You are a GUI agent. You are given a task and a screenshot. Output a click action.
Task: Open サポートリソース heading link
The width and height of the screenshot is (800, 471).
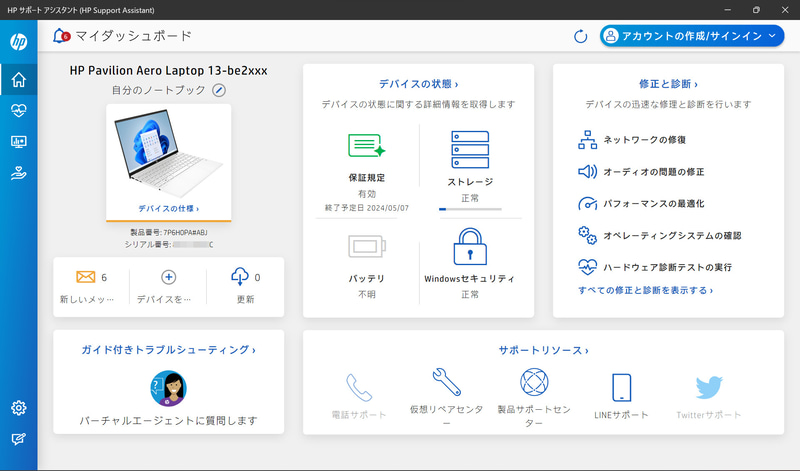[x=543, y=350]
